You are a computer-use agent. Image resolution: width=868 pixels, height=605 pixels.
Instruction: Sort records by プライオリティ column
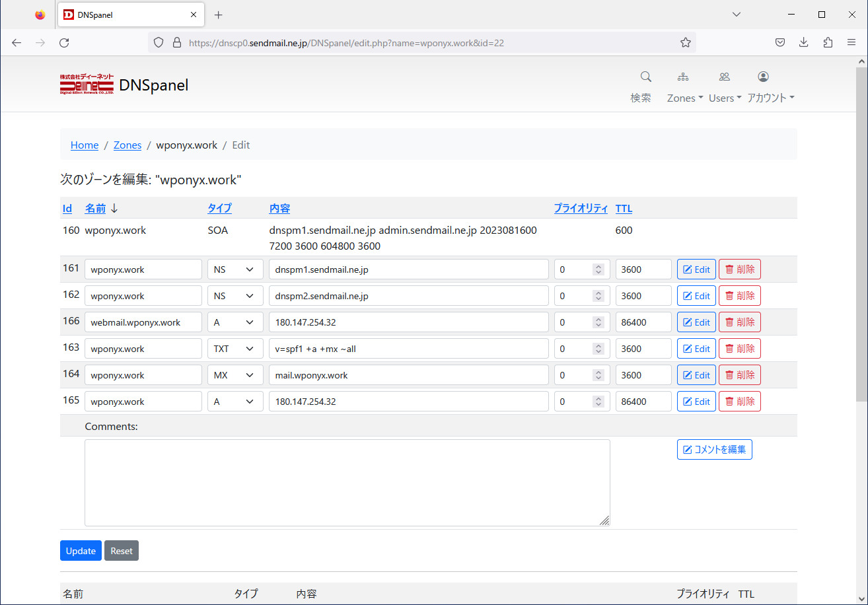581,208
